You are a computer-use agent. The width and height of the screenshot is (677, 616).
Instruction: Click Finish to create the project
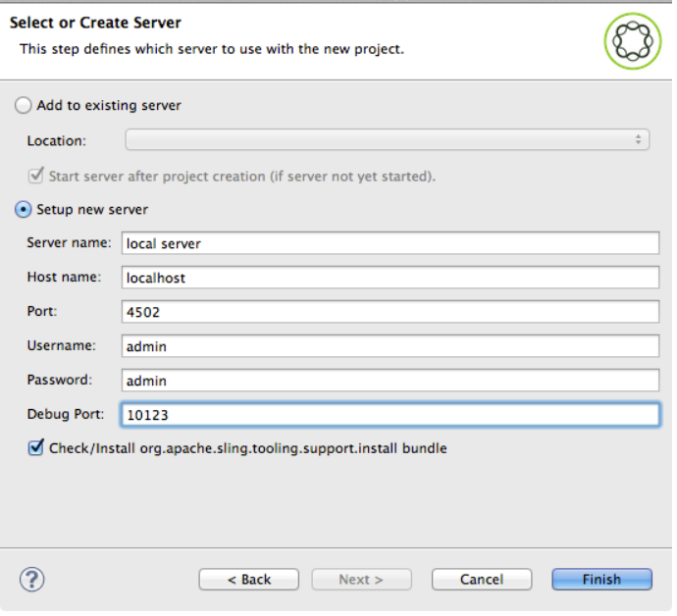pos(601,580)
